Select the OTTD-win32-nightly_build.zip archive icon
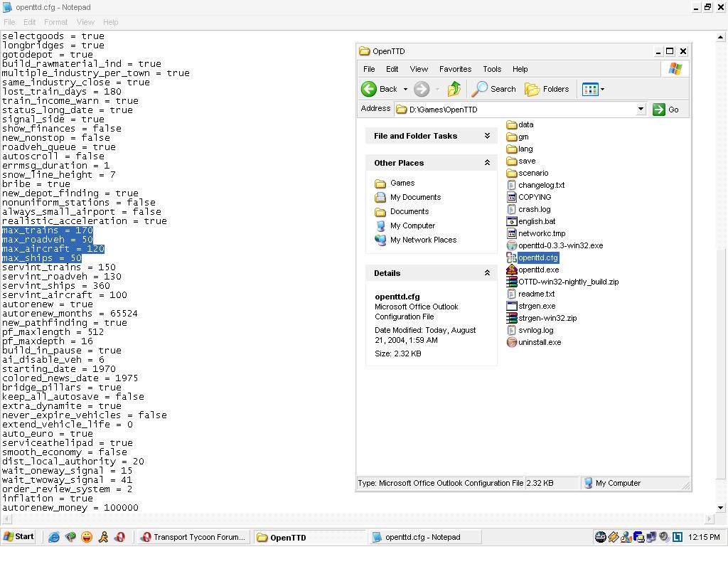Viewport: 728px width, 569px height. click(x=512, y=282)
